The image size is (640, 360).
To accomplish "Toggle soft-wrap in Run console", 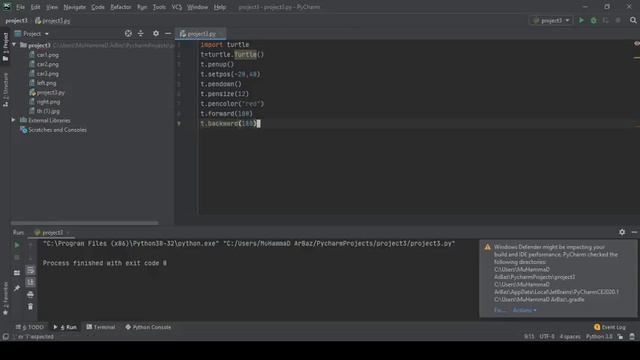I will pyautogui.click(x=30, y=270).
